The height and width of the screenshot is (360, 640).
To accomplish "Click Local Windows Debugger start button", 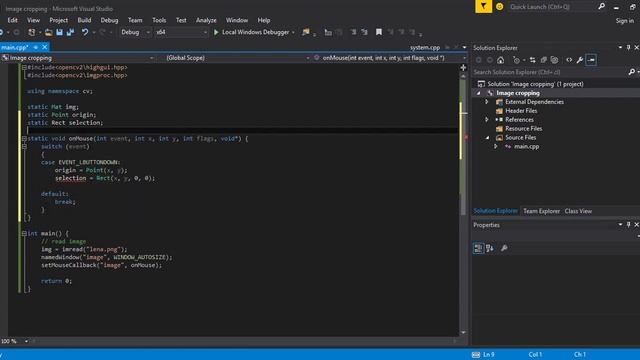I will 252,32.
